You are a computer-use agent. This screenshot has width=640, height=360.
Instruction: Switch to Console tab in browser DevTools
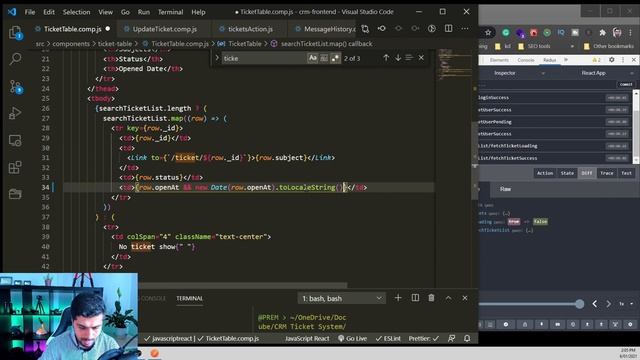525,60
